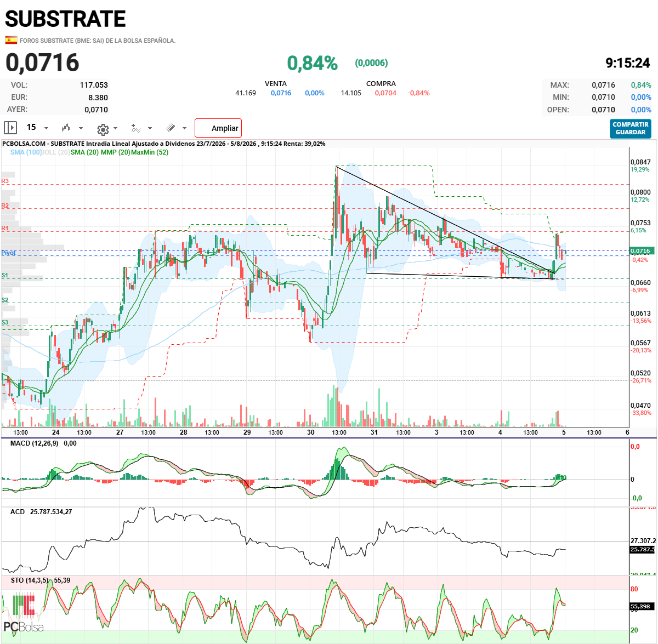The height and width of the screenshot is (644, 658).
Task: Click the COMPRA price 0,0704
Action: point(385,93)
